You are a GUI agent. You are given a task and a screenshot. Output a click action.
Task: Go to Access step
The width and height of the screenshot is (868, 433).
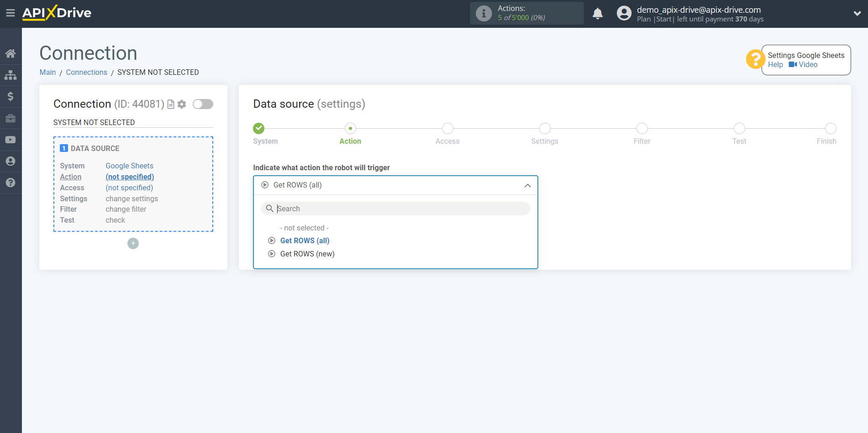[447, 129]
